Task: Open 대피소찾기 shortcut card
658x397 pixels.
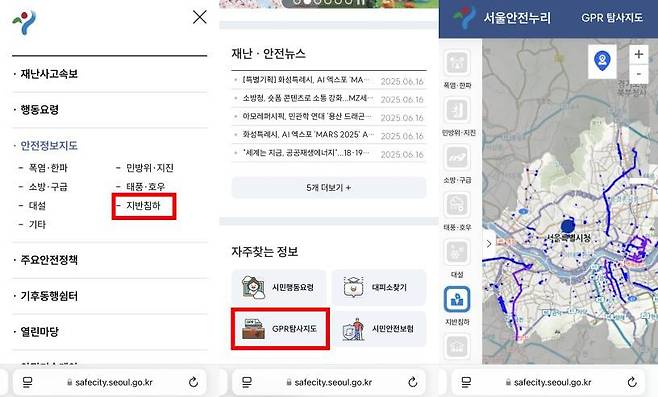Action: [x=379, y=287]
